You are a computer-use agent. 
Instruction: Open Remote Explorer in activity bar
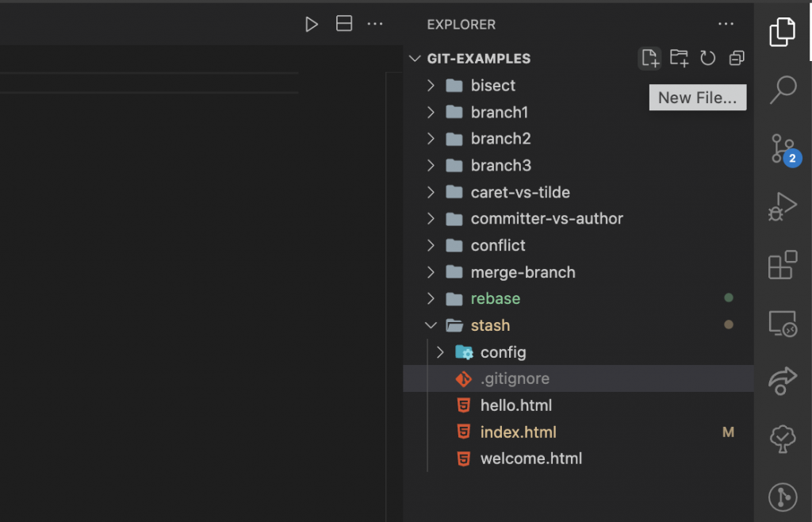(x=783, y=323)
